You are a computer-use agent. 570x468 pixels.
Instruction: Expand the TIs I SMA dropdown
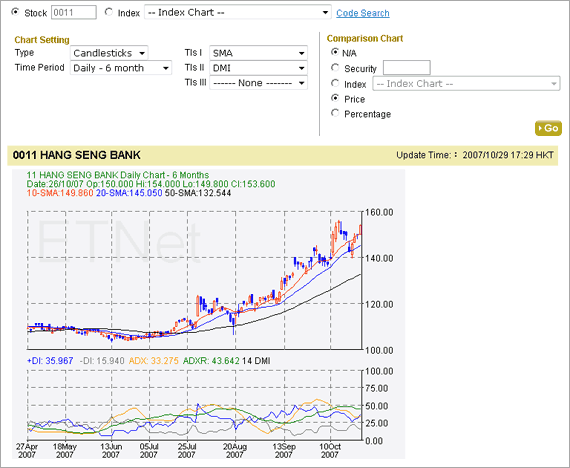[x=258, y=53]
